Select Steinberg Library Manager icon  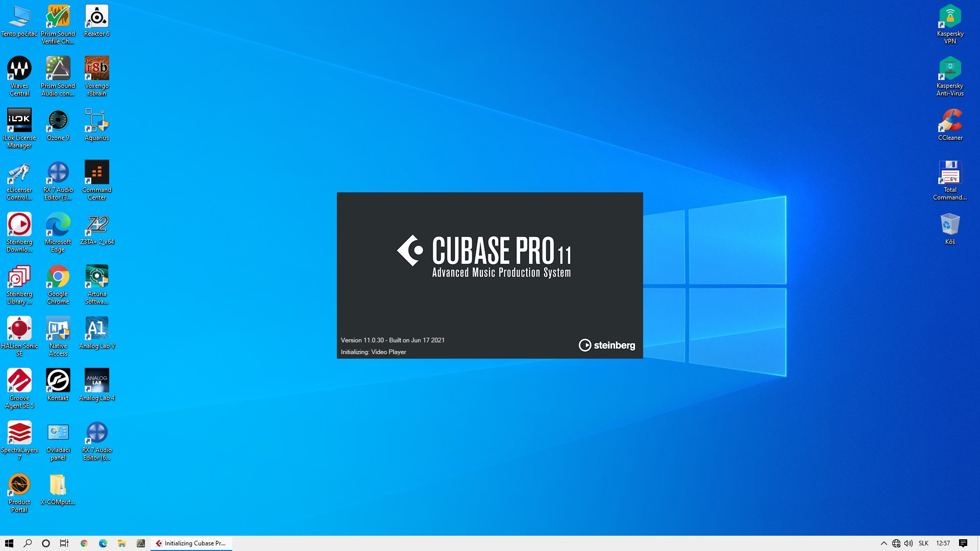(x=19, y=285)
